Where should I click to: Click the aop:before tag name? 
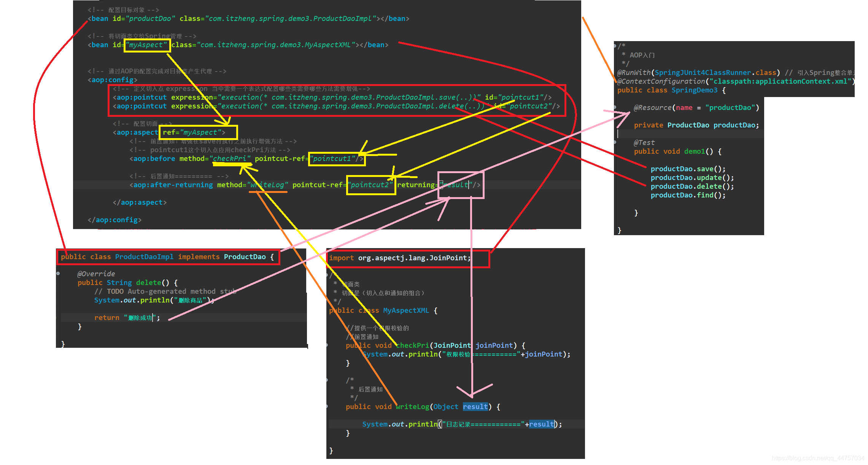pos(154,159)
